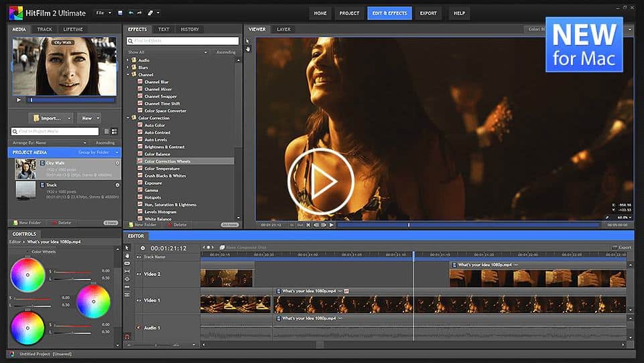Select the viewer hand pan tool

pyautogui.click(x=248, y=49)
